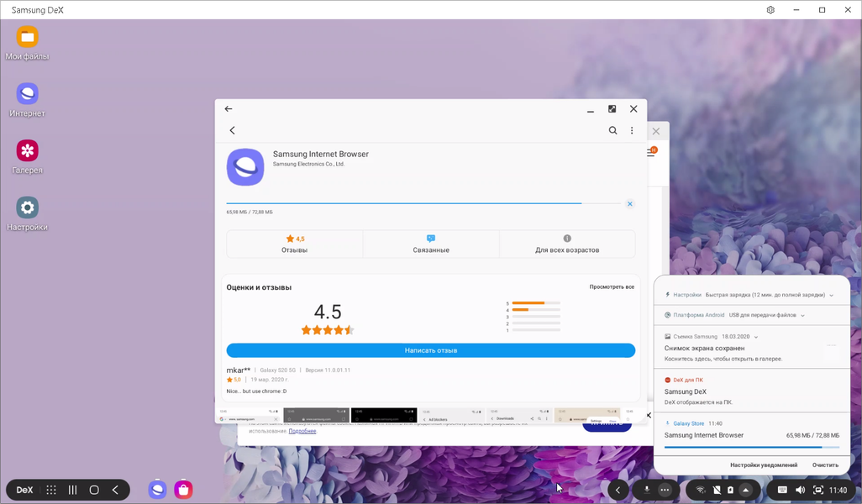The image size is (862, 504).
Task: Go back with the Galaxy Store window arrow
Action: (229, 109)
